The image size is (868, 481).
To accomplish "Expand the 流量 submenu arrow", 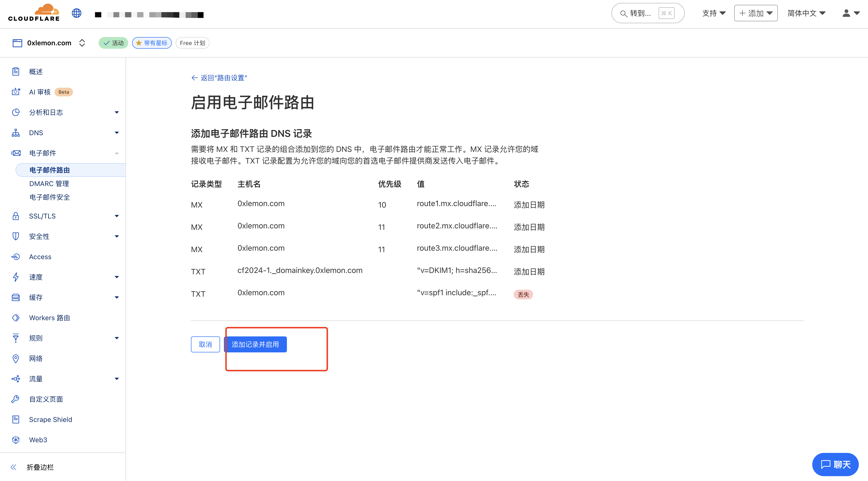I will 117,379.
